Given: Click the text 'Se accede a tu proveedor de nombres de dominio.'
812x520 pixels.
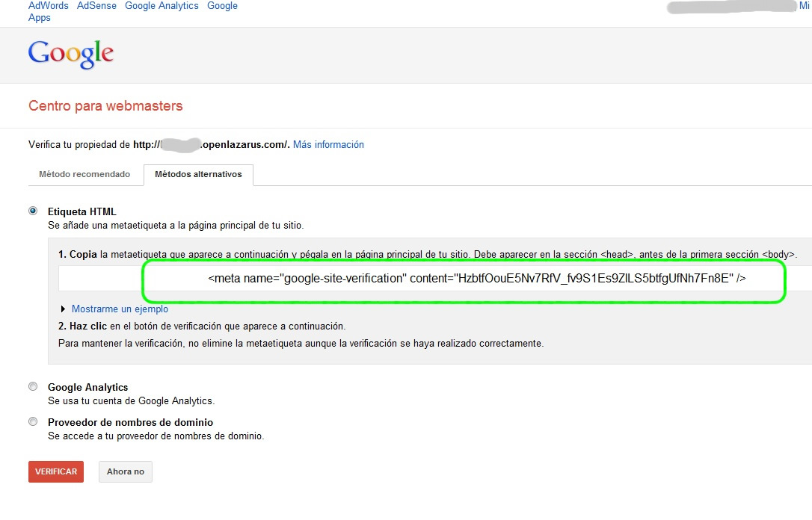Looking at the screenshot, I should pyautogui.click(x=156, y=436).
